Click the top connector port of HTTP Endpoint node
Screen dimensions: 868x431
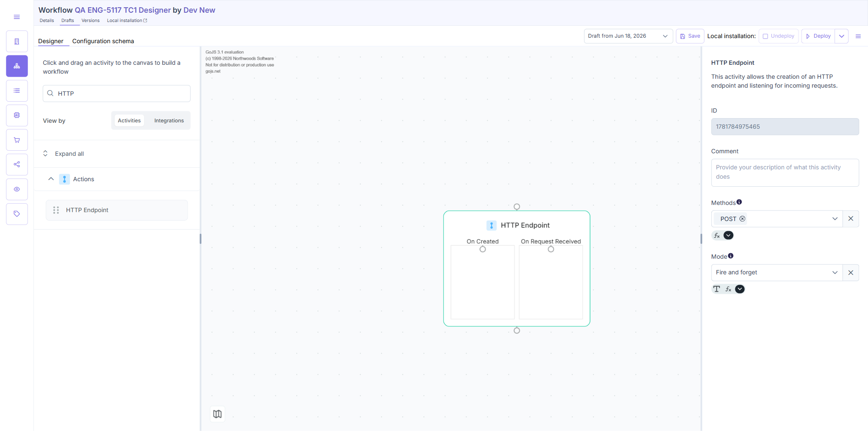517,207
